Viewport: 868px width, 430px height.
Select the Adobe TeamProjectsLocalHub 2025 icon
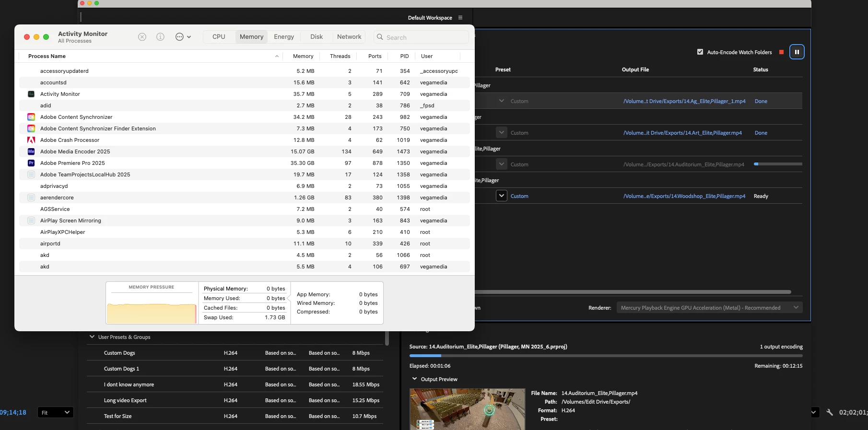pos(31,174)
